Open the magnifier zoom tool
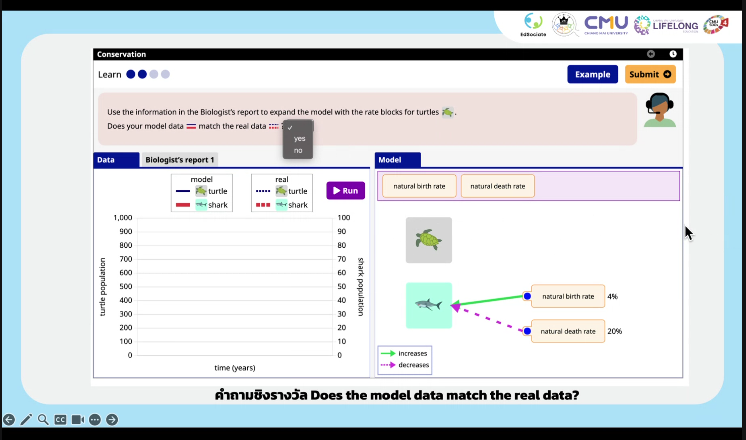 point(43,420)
